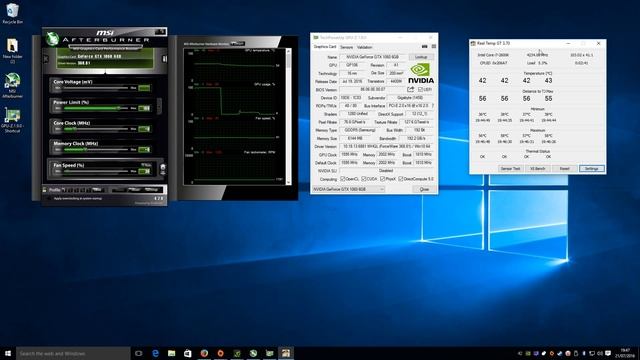Toggle PhysX checkbox in GPU-Z

click(x=382, y=179)
